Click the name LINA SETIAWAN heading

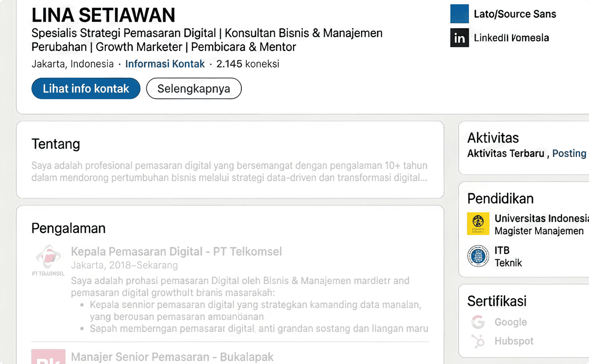103,15
